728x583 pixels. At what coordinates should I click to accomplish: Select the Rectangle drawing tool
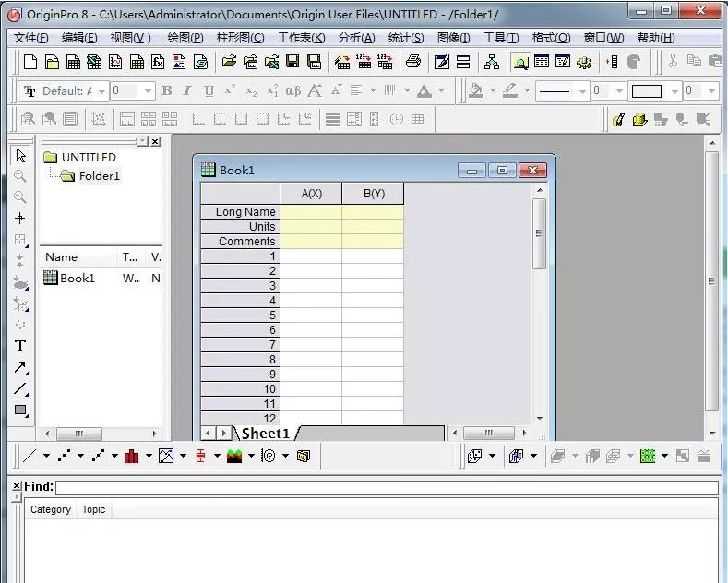click(20, 410)
